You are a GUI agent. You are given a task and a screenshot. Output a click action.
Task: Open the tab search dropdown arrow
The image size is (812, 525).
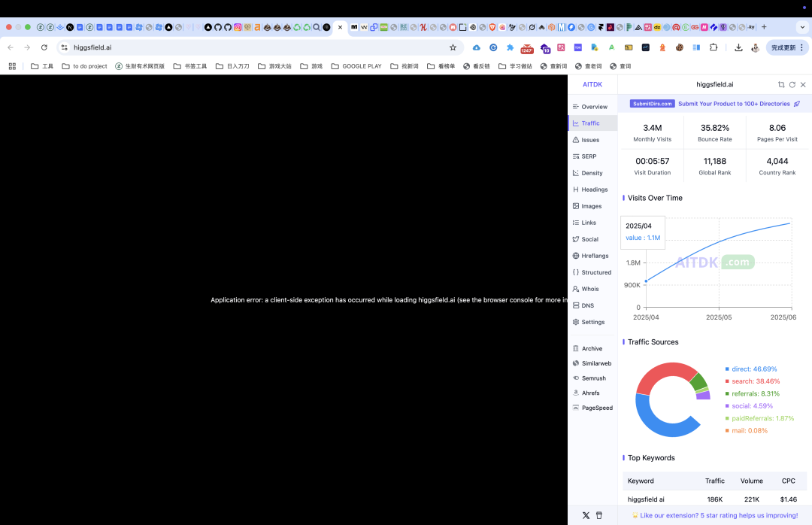(803, 27)
